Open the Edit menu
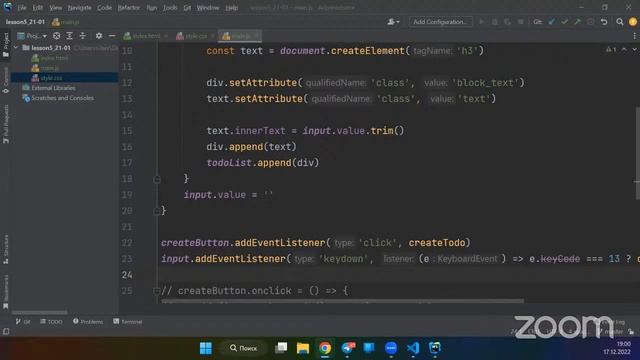The height and width of the screenshot is (360, 640). (38, 8)
